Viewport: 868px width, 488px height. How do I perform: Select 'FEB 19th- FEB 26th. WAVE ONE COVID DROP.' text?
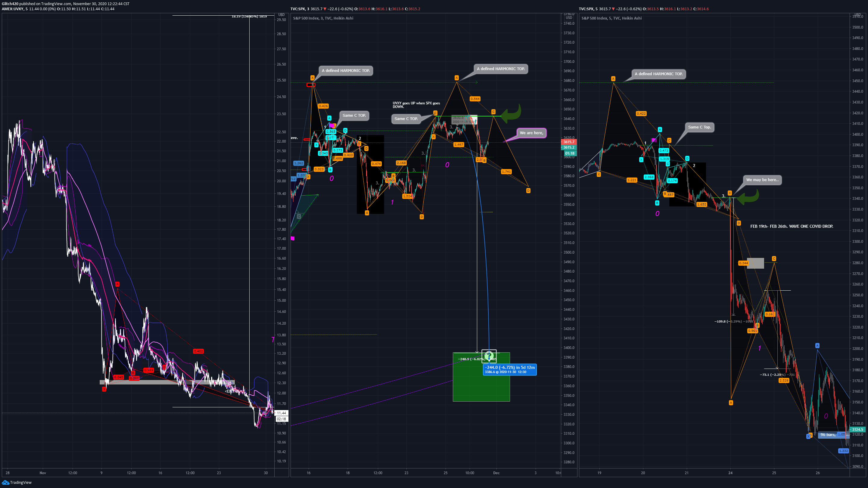click(x=792, y=226)
